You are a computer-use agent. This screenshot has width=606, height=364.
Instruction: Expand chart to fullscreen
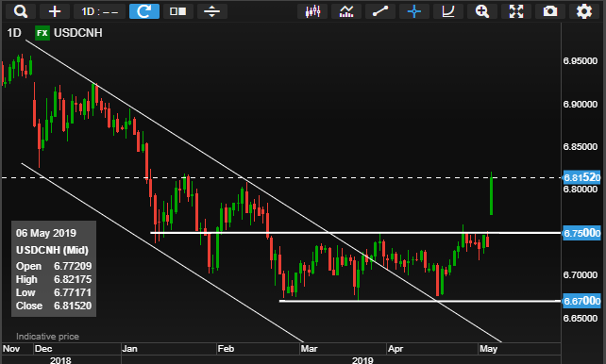point(516,11)
